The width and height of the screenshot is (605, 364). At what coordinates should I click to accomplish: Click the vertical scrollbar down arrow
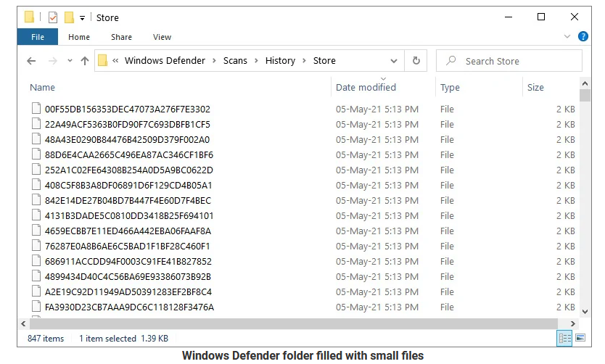point(585,312)
